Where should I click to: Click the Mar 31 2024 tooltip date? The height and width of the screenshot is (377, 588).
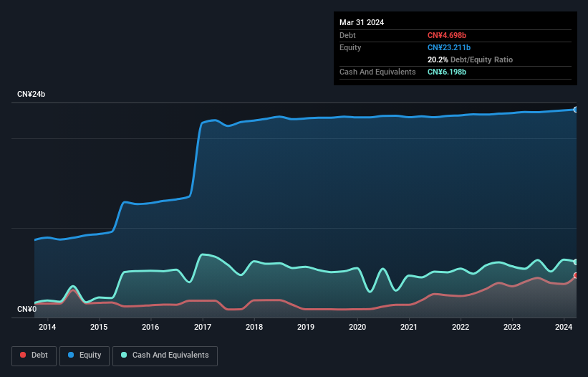pyautogui.click(x=362, y=22)
